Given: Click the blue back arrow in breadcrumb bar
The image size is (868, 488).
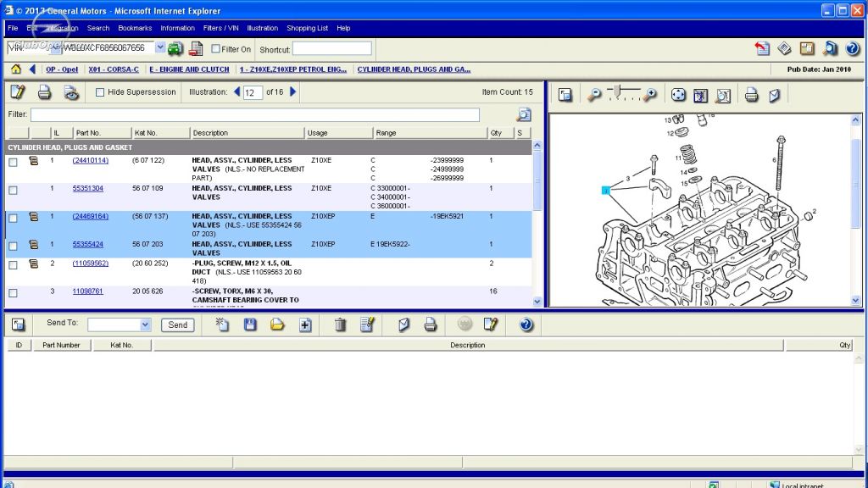Looking at the screenshot, I should 32,69.
